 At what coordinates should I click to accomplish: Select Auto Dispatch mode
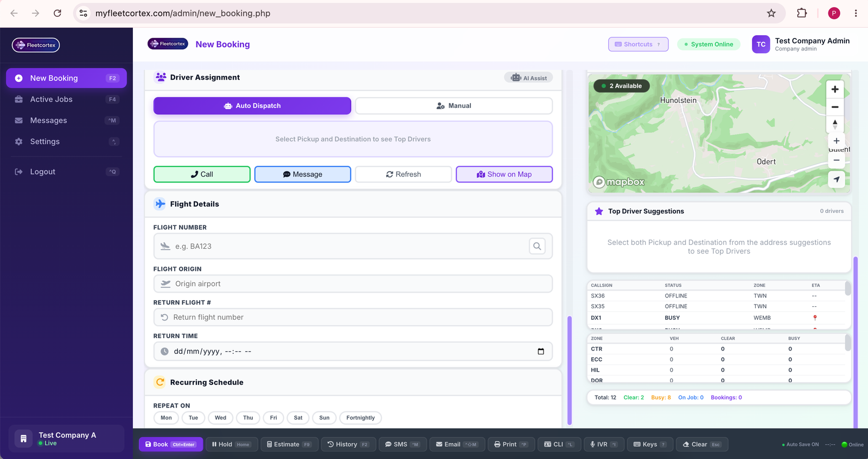click(252, 106)
